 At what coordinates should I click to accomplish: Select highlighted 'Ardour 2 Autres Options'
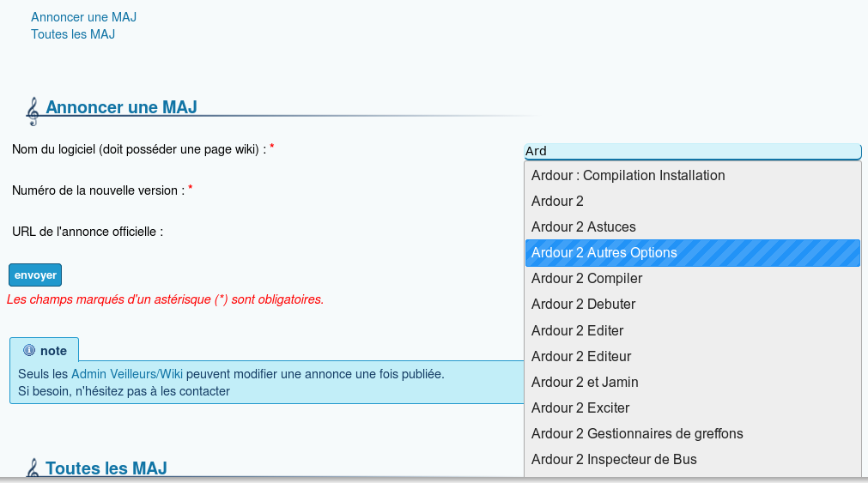tap(693, 253)
